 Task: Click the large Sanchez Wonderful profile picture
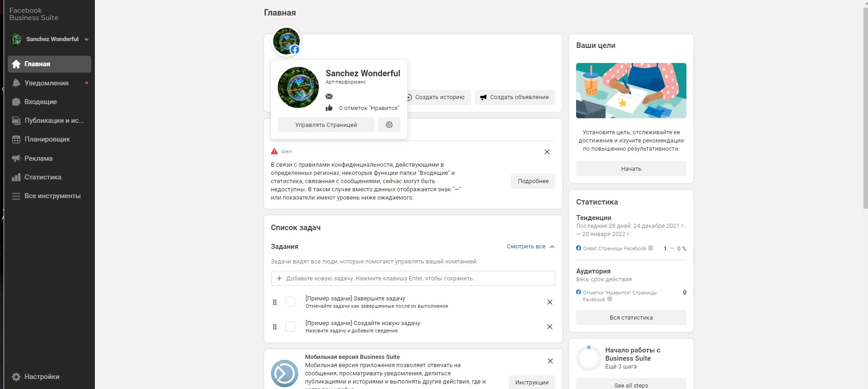coord(298,87)
